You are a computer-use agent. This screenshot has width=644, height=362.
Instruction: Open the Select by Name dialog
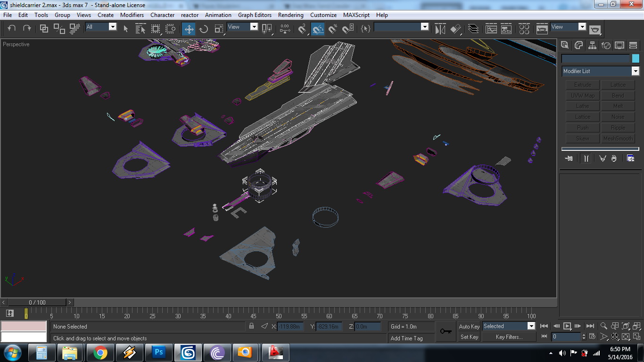(x=140, y=29)
